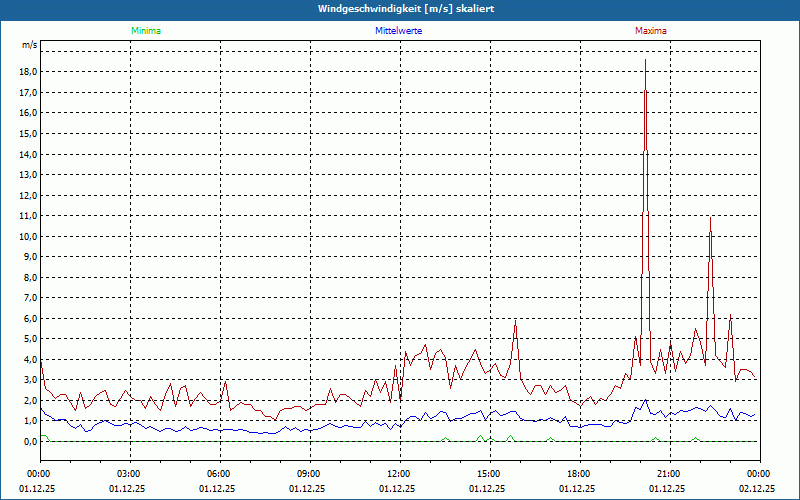Click the 2,0 y-axis value
800x500 pixels.
tap(30, 401)
